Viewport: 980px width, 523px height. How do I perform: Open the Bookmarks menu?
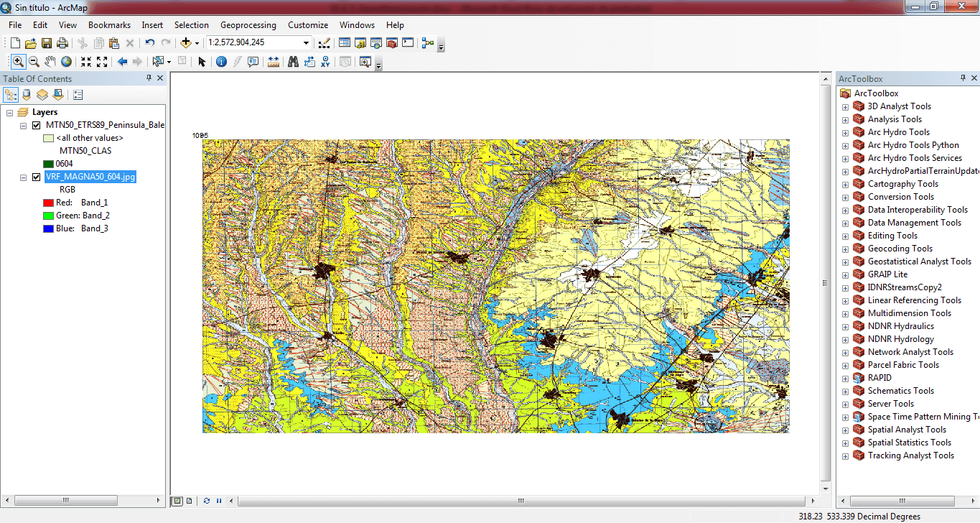click(x=109, y=25)
